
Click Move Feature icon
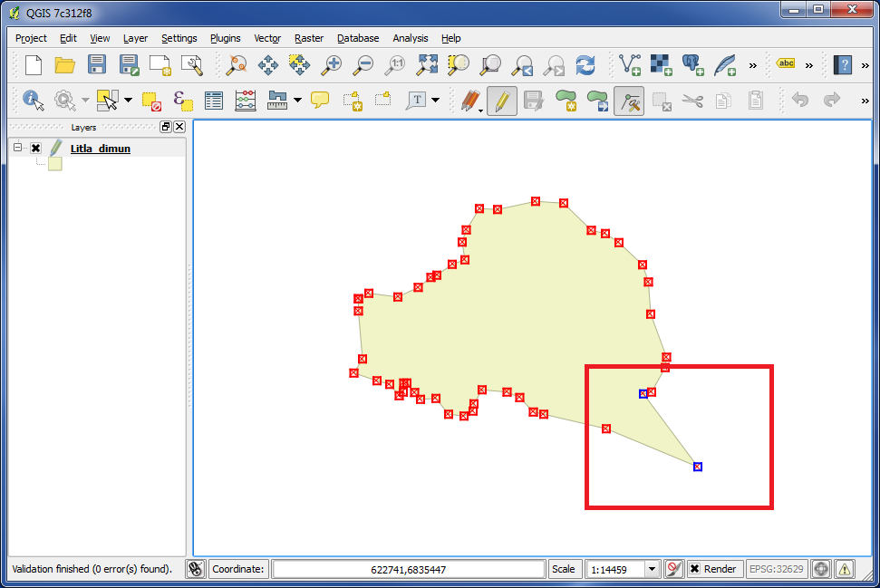(598, 101)
